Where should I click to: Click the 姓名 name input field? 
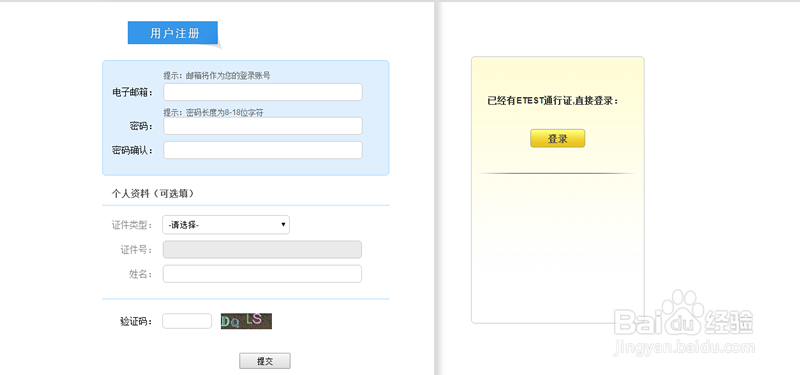262,274
